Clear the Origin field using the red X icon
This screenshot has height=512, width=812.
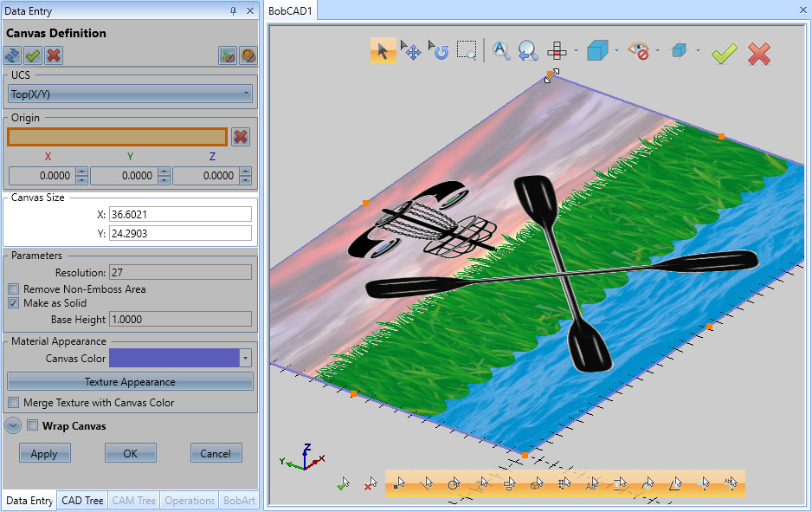(241, 136)
